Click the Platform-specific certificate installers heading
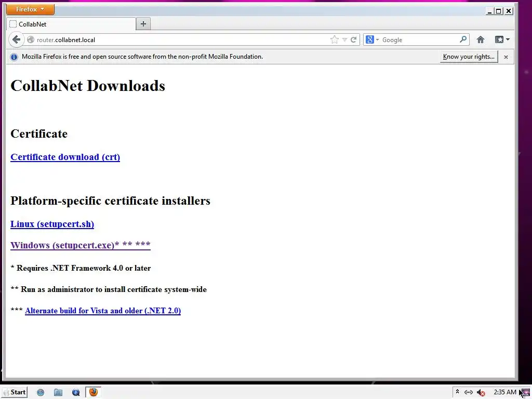 [x=110, y=201]
